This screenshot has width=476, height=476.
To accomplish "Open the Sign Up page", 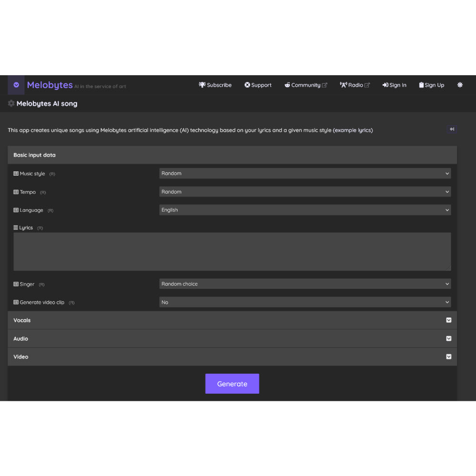I will click(x=432, y=85).
